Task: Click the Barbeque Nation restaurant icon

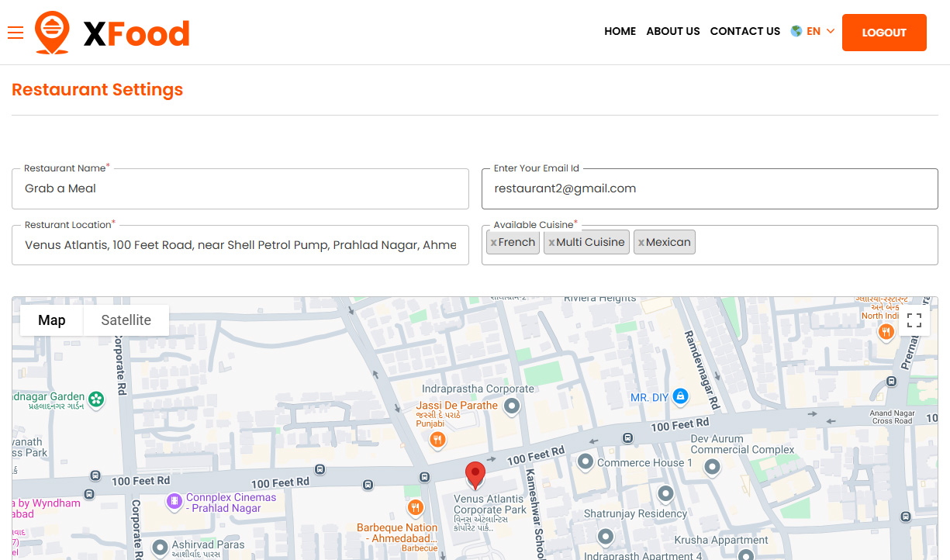Action: click(416, 507)
